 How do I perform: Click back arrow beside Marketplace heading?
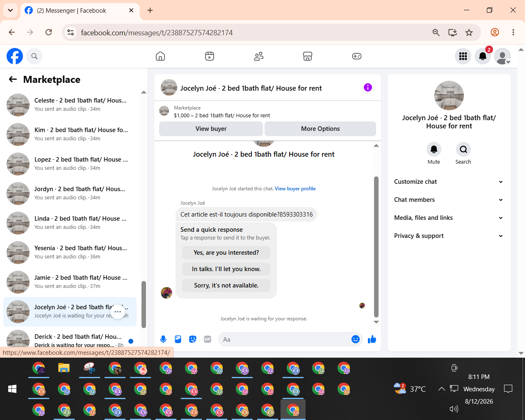[13, 79]
